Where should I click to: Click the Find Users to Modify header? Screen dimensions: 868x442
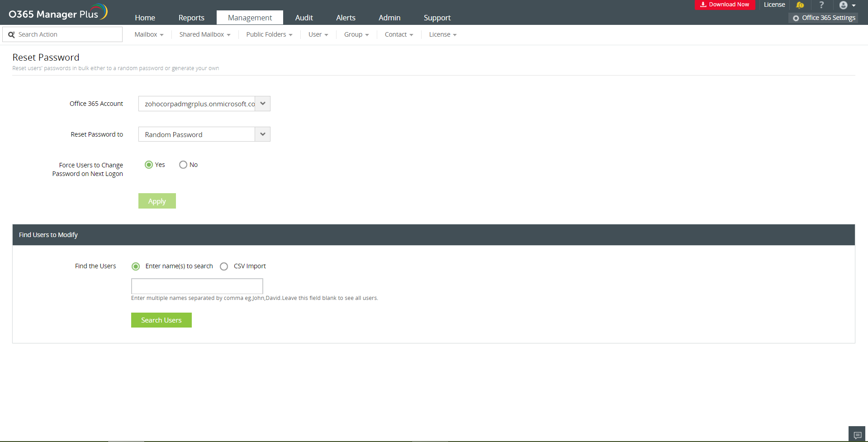(434, 235)
